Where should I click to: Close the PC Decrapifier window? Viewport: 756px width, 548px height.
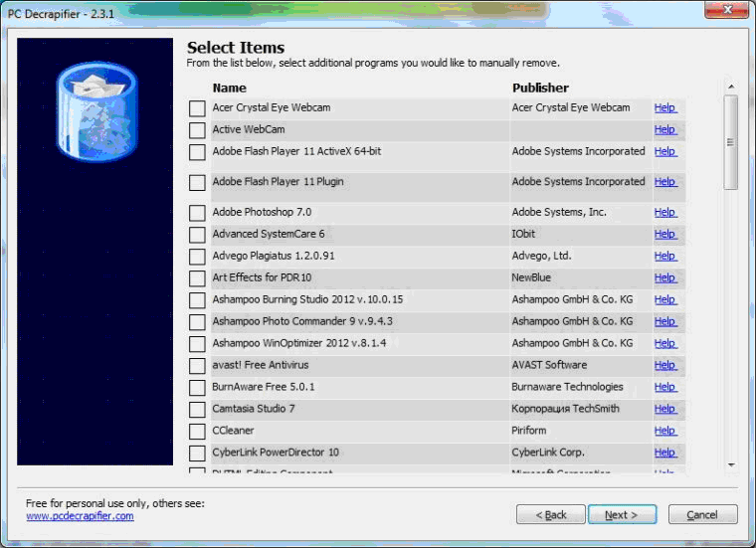pos(726,10)
